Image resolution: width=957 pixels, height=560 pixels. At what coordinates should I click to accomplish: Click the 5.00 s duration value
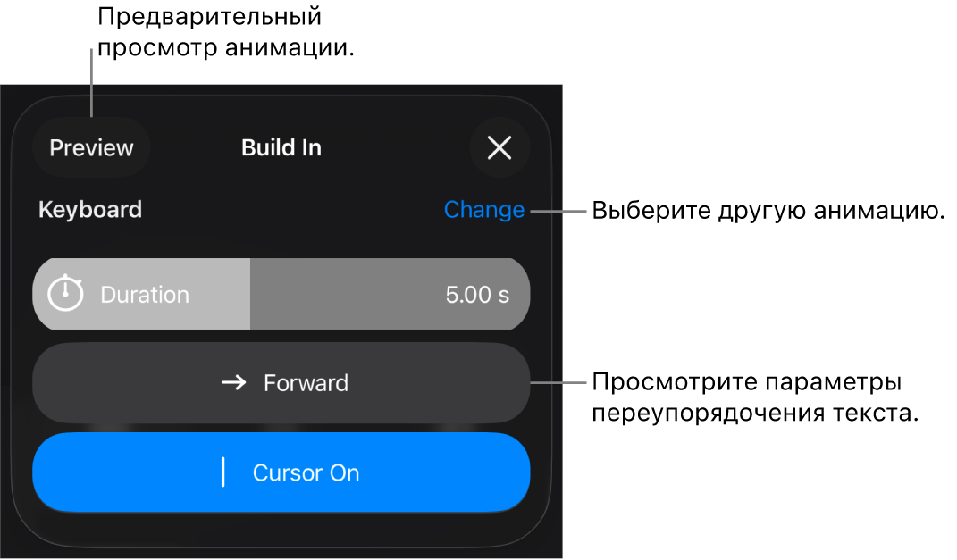click(477, 295)
